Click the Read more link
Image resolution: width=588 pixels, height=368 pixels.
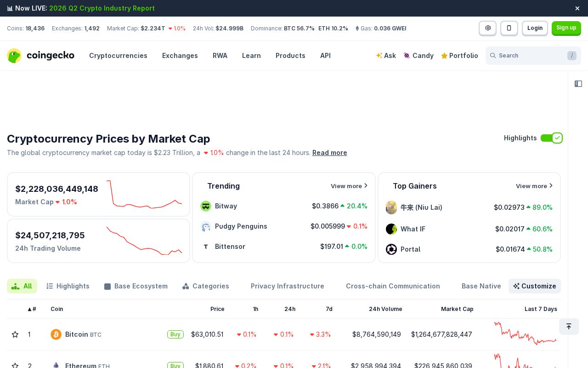point(330,153)
